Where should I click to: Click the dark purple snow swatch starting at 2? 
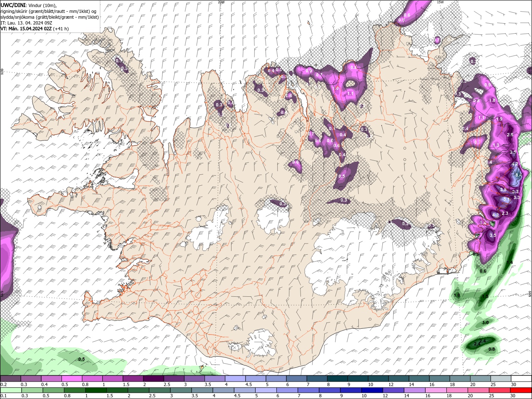click(x=153, y=379)
